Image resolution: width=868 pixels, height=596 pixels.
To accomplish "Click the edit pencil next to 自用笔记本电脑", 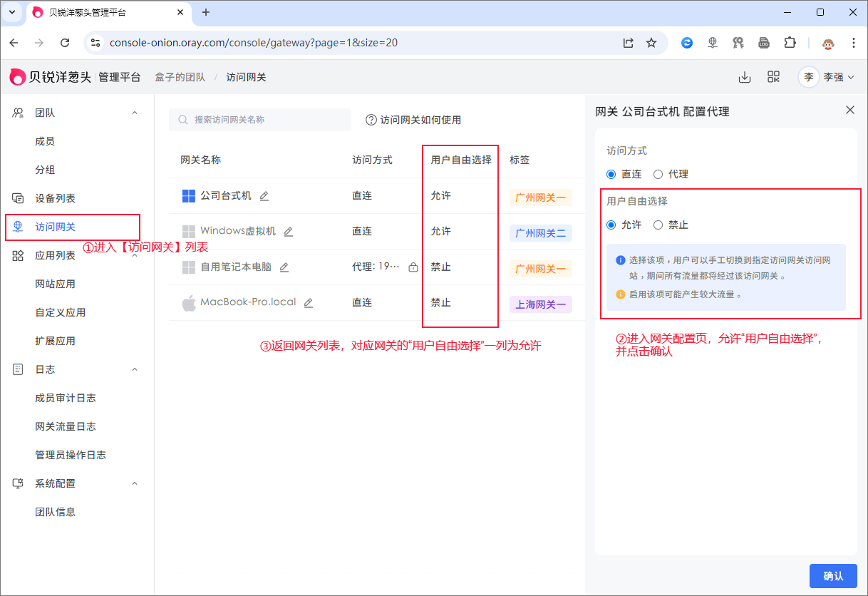I will (x=284, y=267).
